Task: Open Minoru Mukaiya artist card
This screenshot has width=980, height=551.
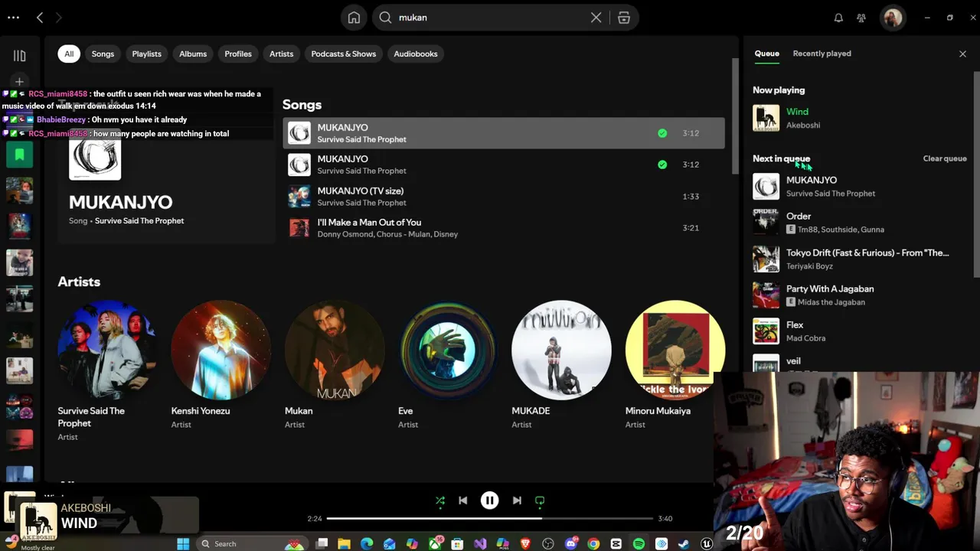Action: coord(675,364)
